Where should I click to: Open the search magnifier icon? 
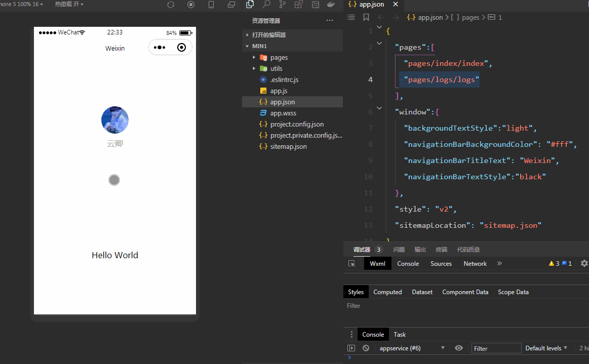(266, 4)
